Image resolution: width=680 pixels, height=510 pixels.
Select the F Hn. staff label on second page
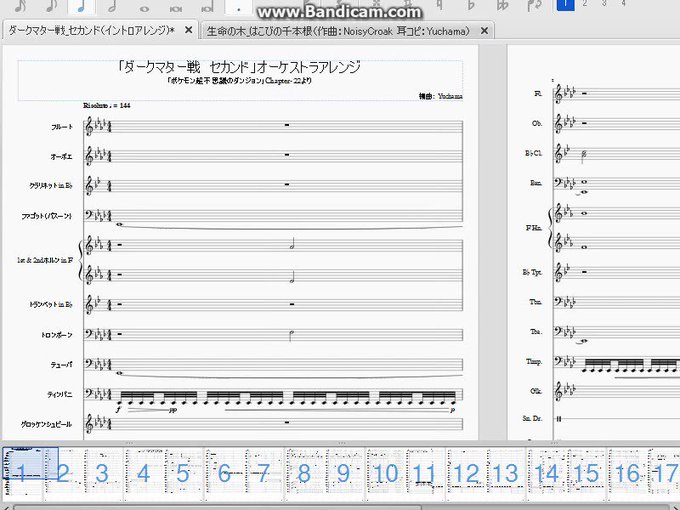click(534, 228)
